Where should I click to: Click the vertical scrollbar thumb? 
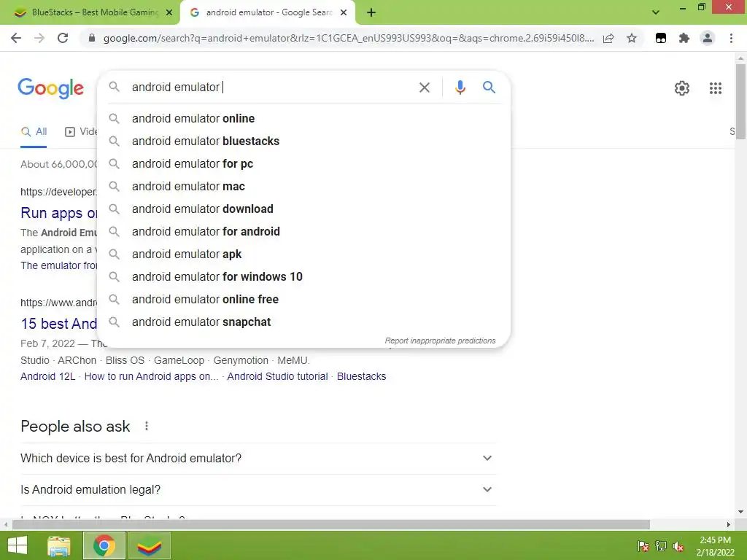[740, 101]
